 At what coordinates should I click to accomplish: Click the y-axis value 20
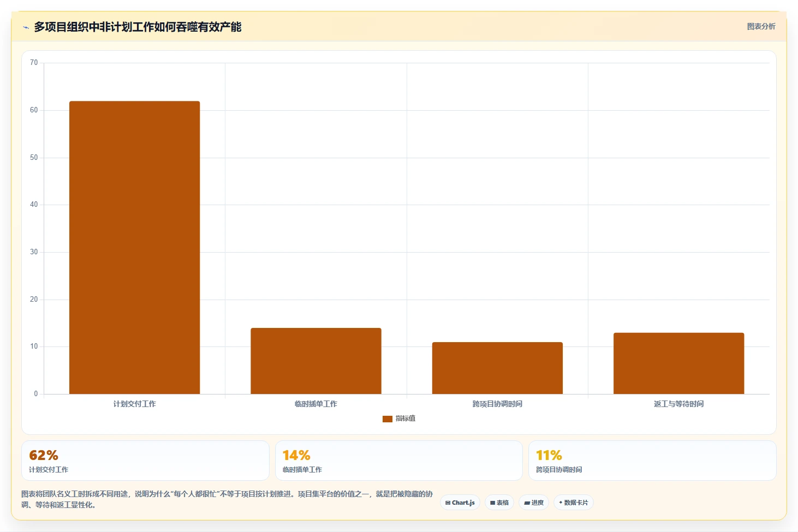[34, 300]
